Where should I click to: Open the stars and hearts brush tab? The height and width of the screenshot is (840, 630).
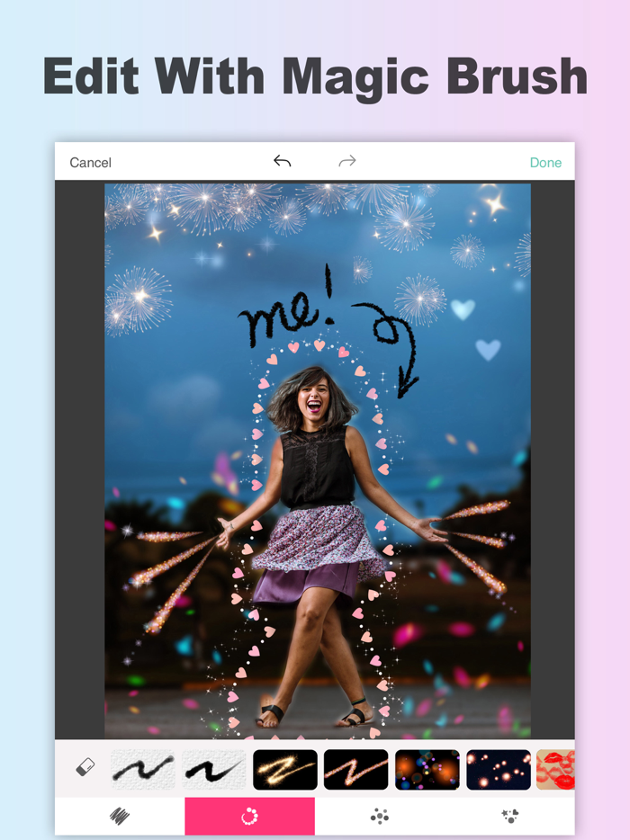[x=510, y=816]
